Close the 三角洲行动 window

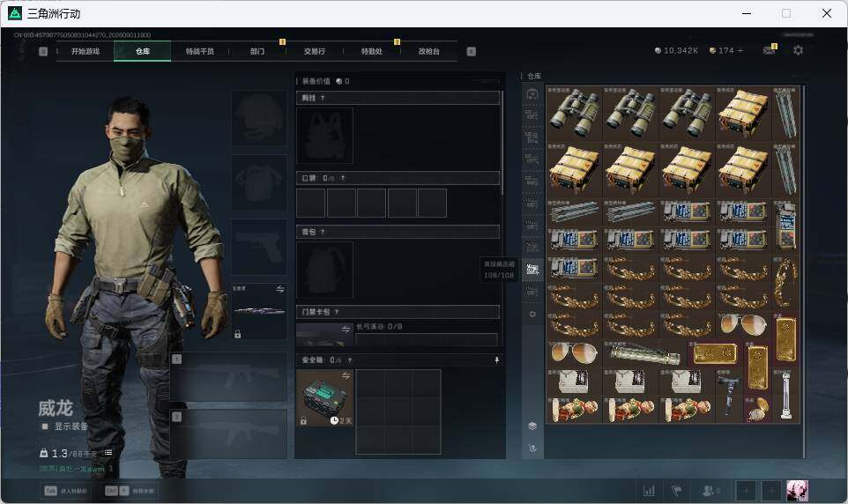826,13
